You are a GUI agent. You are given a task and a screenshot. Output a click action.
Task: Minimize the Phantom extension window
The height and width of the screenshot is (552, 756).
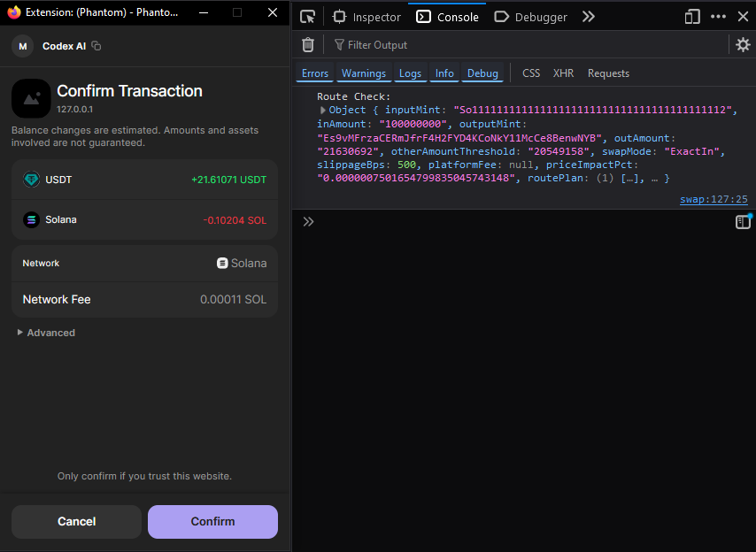pos(204,12)
